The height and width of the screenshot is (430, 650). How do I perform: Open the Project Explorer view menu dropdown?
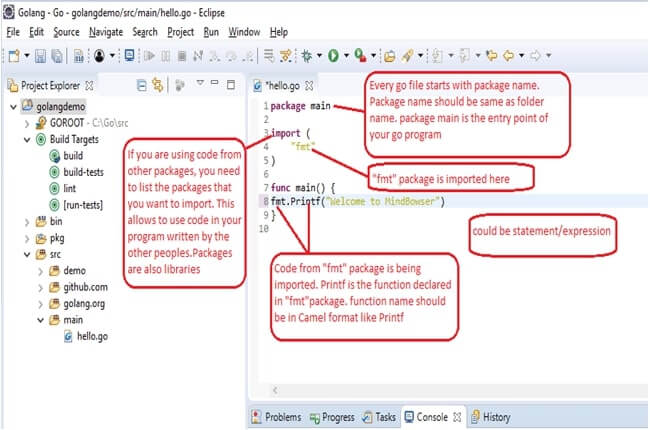[200, 84]
